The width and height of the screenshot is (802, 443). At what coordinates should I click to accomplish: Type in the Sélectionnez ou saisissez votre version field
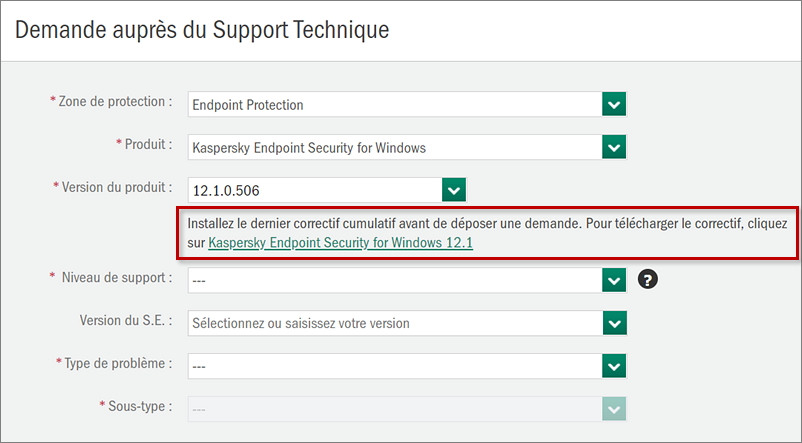tap(395, 323)
